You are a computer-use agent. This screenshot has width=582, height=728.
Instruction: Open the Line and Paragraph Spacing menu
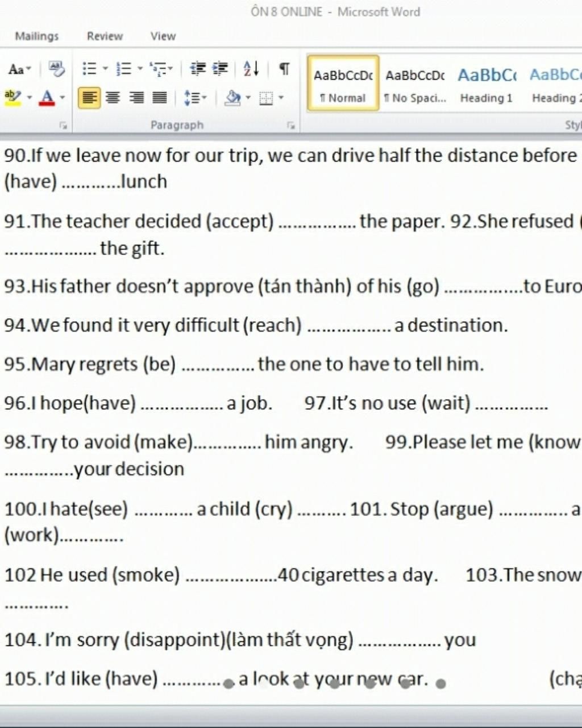tap(195, 98)
